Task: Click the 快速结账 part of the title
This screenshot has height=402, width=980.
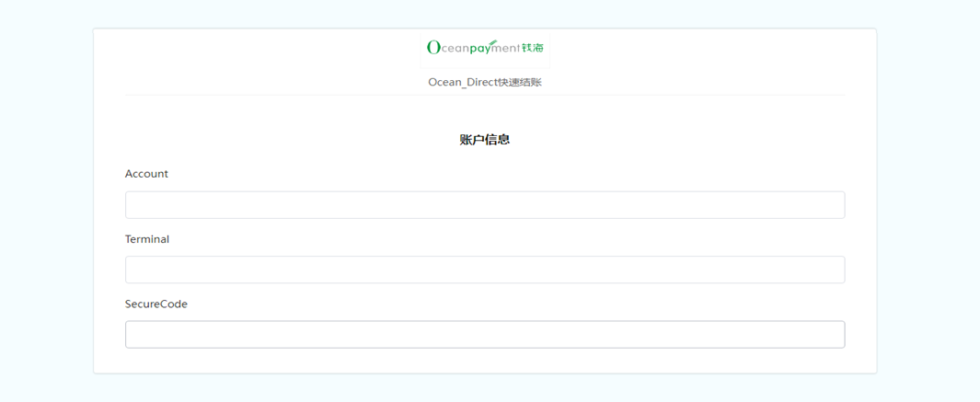Action: [x=520, y=83]
